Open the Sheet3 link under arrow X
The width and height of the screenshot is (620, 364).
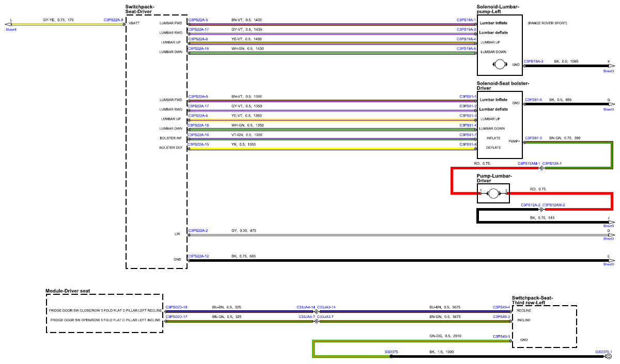click(609, 71)
